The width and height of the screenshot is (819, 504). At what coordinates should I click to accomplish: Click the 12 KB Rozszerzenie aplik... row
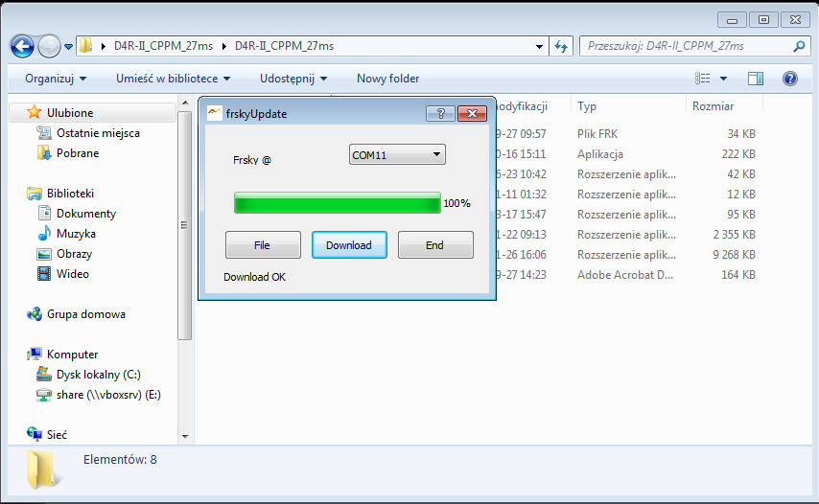627,195
